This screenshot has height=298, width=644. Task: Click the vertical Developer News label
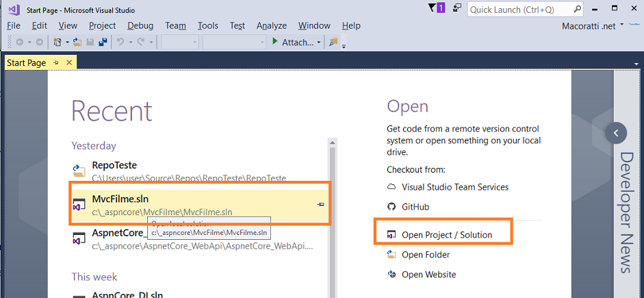click(x=626, y=212)
